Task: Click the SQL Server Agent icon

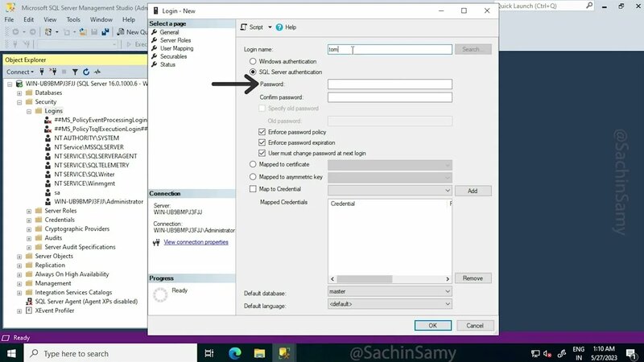Action: tap(29, 301)
